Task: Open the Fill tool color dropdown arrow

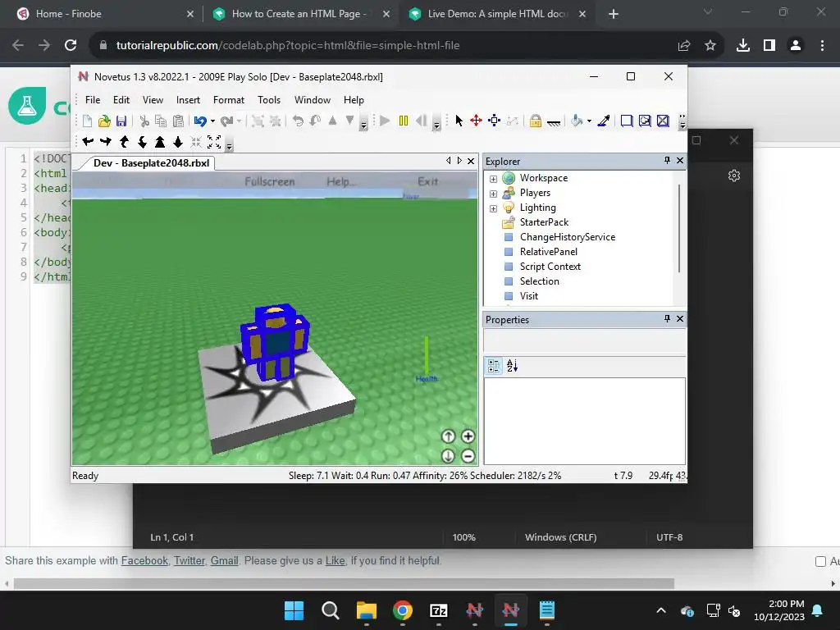Action: (x=589, y=121)
